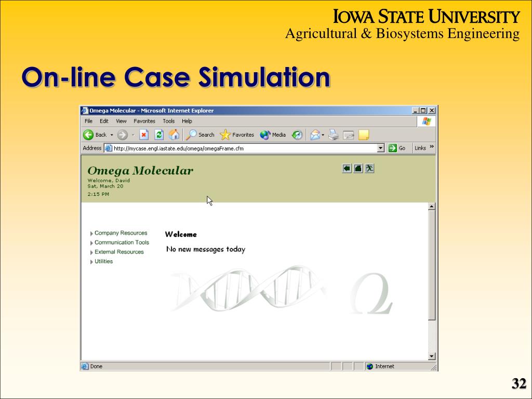Click the Done status bar text
Image resolution: width=532 pixels, height=399 pixels.
(96, 366)
